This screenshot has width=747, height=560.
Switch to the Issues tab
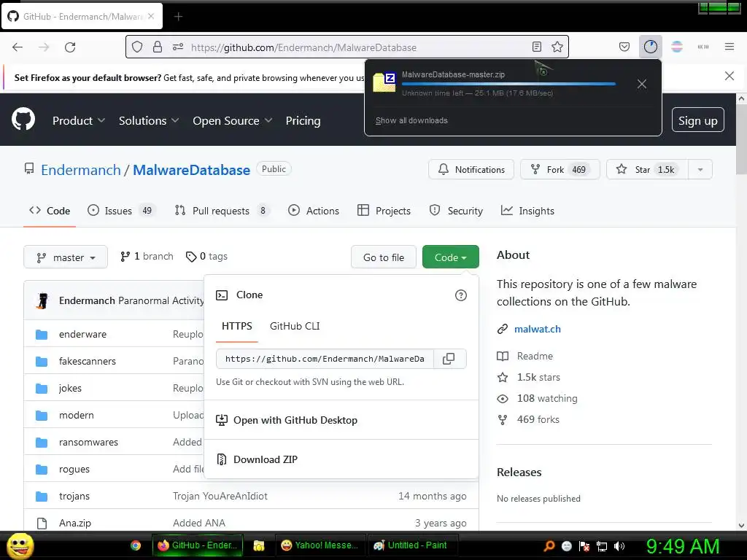point(122,211)
